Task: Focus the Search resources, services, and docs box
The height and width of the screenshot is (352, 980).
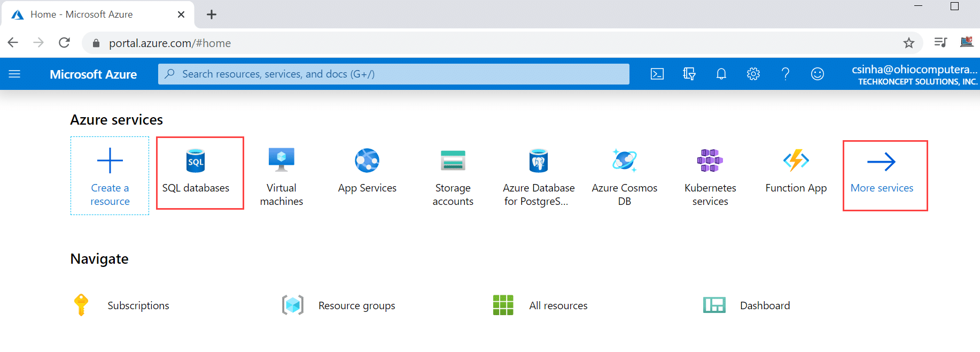Action: 394,74
